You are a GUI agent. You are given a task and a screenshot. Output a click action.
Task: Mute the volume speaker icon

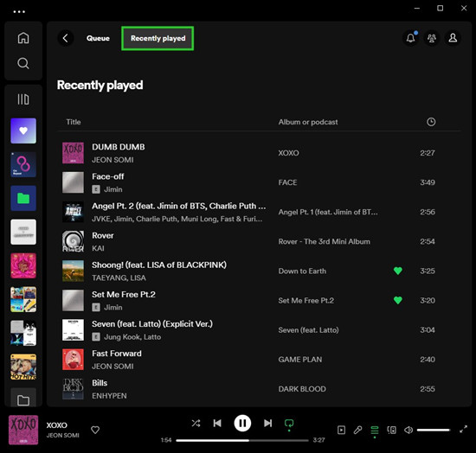tap(408, 430)
